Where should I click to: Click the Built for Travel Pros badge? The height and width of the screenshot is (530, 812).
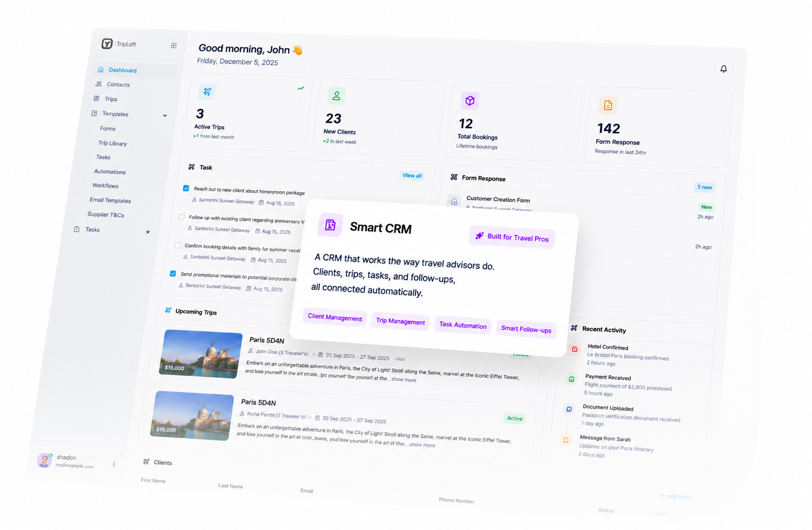(512, 238)
